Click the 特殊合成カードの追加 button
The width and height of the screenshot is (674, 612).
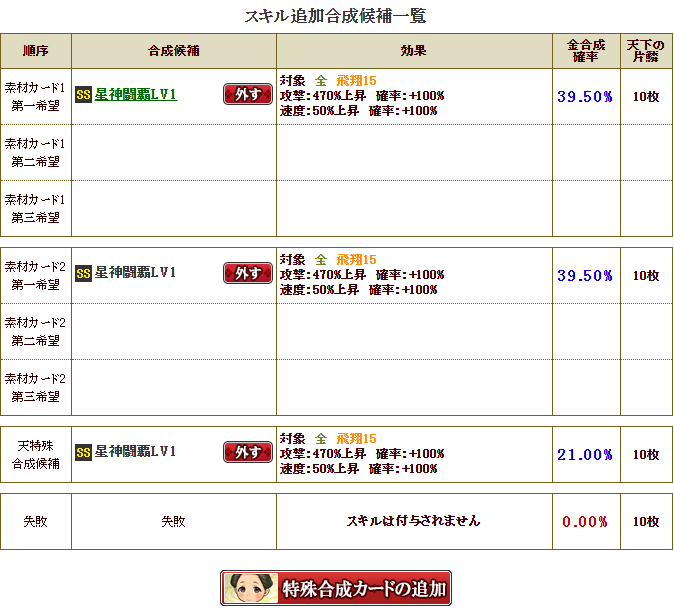coord(336,588)
